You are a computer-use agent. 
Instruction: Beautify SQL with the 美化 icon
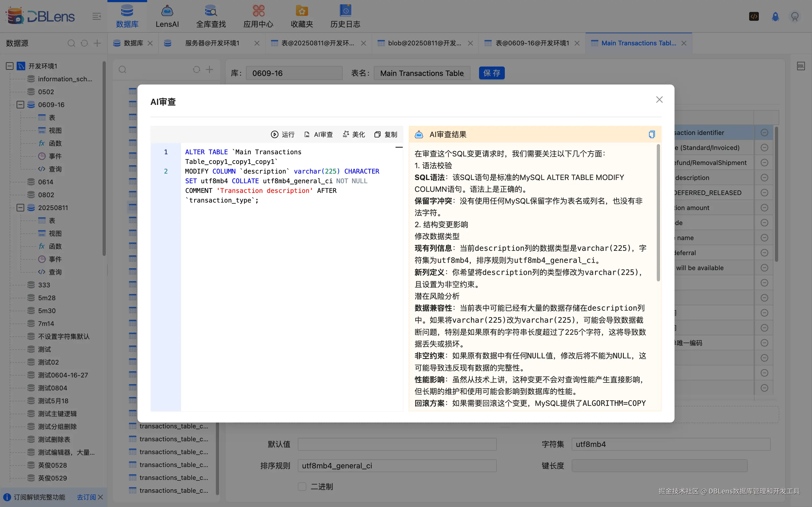coord(346,134)
